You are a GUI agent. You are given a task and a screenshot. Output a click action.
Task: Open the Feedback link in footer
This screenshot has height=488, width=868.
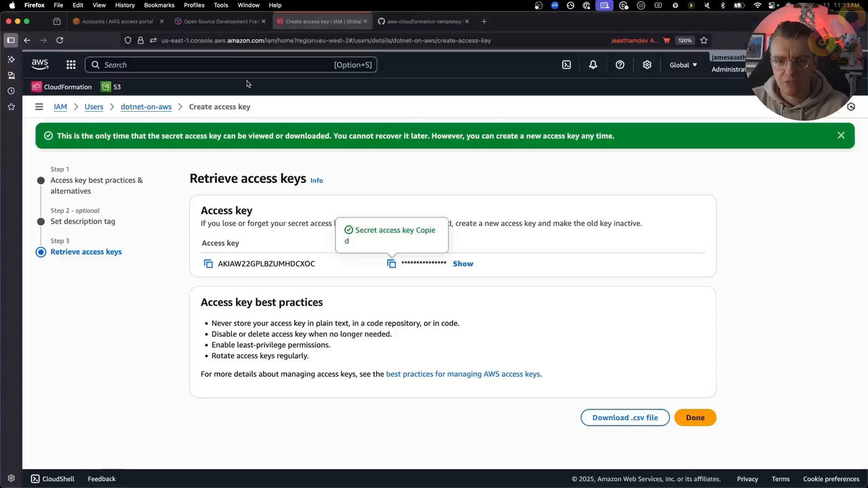click(102, 479)
